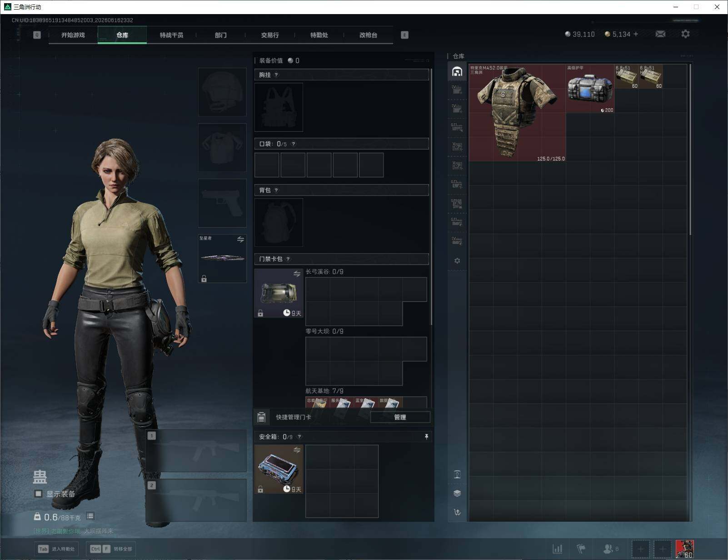Click the help icon next to 背包
728x560 pixels.
[276, 190]
